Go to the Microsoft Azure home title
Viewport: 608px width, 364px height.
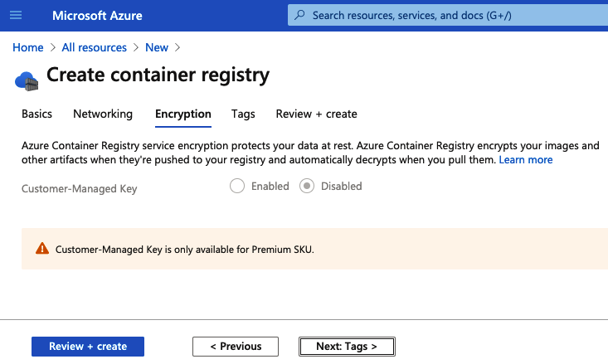[97, 16]
